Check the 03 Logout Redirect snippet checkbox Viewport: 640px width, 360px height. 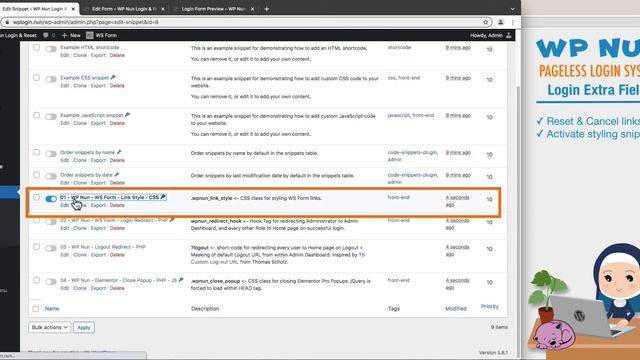click(x=36, y=247)
